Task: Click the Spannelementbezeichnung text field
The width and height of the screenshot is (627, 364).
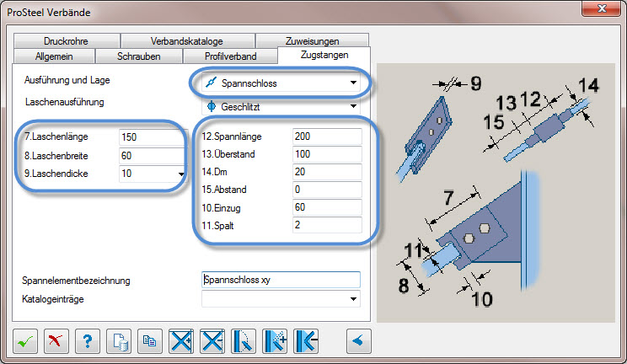Action: point(281,280)
